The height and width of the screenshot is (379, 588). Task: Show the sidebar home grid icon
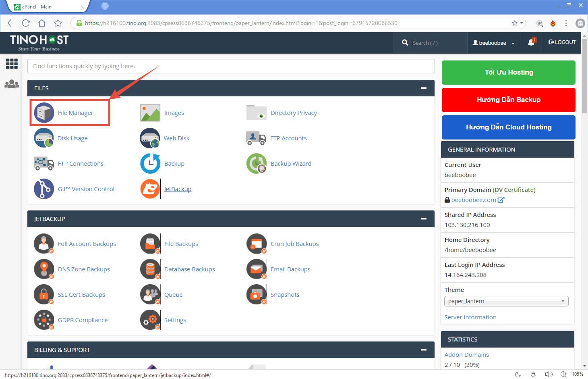12,64
